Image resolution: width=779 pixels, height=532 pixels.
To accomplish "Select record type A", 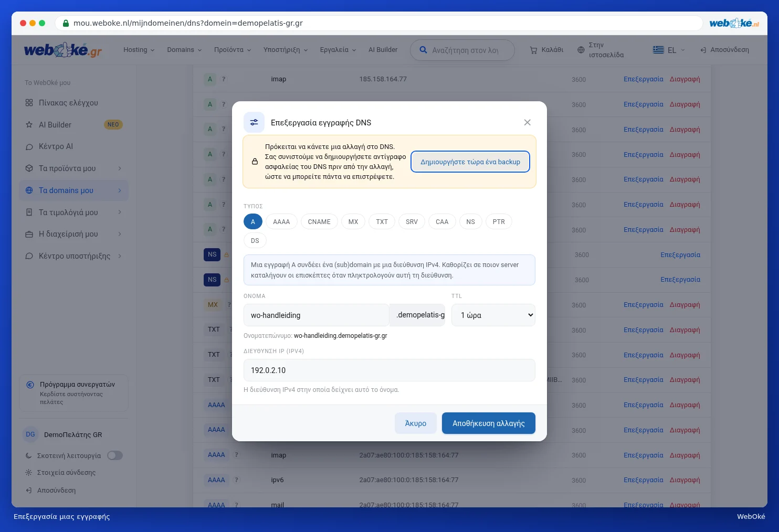I will pyautogui.click(x=253, y=222).
